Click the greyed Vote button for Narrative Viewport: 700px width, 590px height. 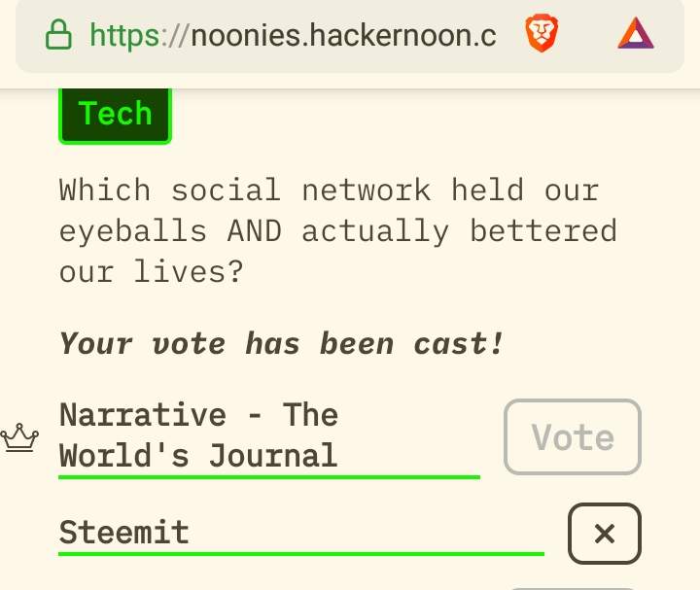(x=573, y=436)
